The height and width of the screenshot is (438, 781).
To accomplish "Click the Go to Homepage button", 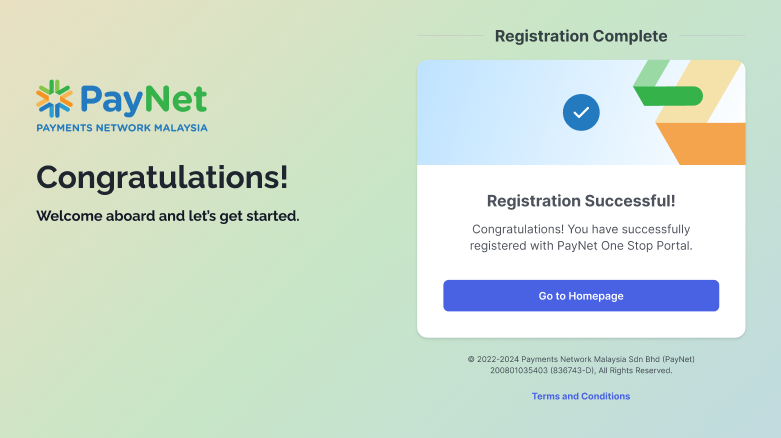I will [581, 295].
